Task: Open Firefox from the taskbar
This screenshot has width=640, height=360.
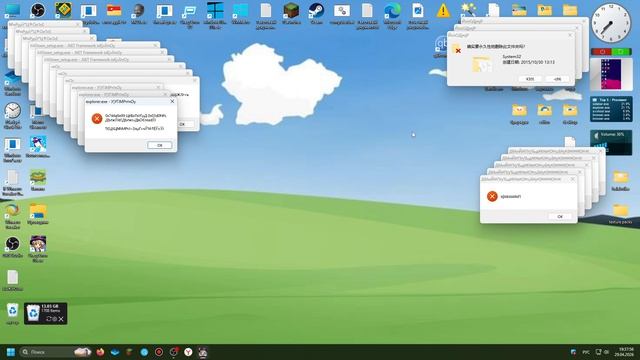Action: coord(100,352)
